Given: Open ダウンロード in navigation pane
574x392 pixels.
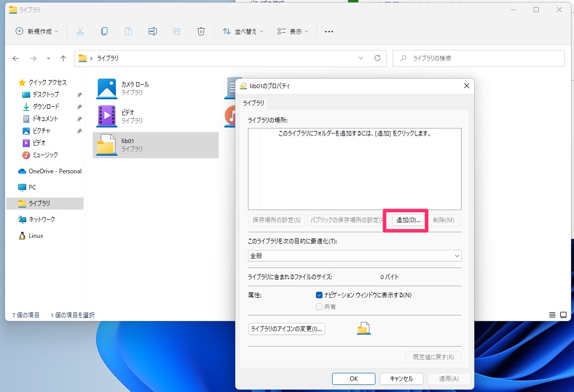Looking at the screenshot, I should [x=46, y=106].
